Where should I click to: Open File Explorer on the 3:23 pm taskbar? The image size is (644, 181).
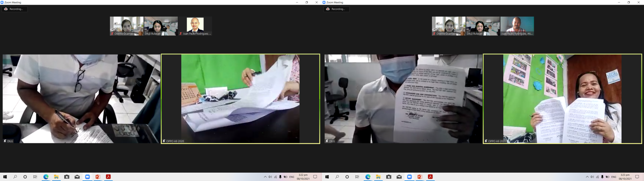(x=378, y=177)
